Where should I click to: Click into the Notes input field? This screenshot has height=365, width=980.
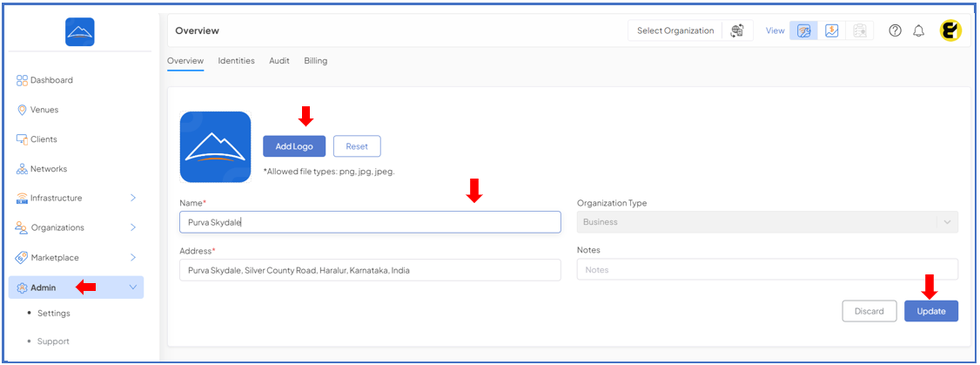coord(768,269)
